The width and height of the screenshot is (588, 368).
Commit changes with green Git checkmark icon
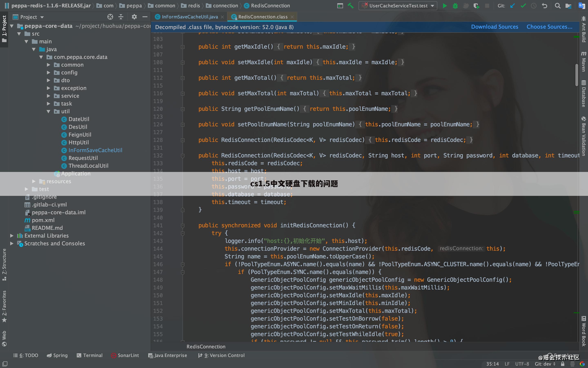point(523,6)
